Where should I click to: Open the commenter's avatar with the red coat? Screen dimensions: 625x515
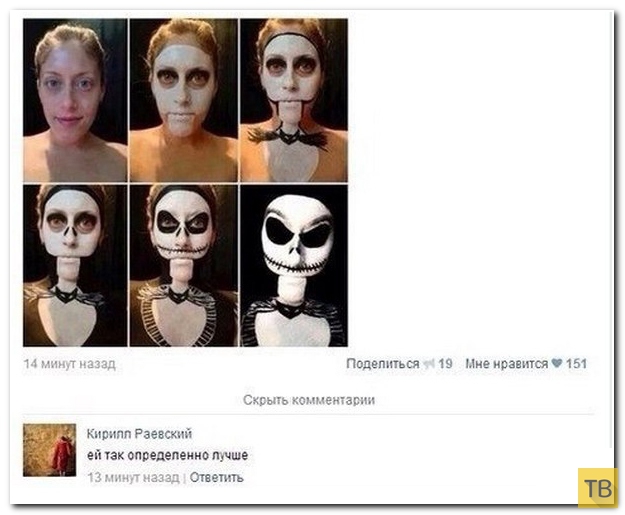[49, 450]
